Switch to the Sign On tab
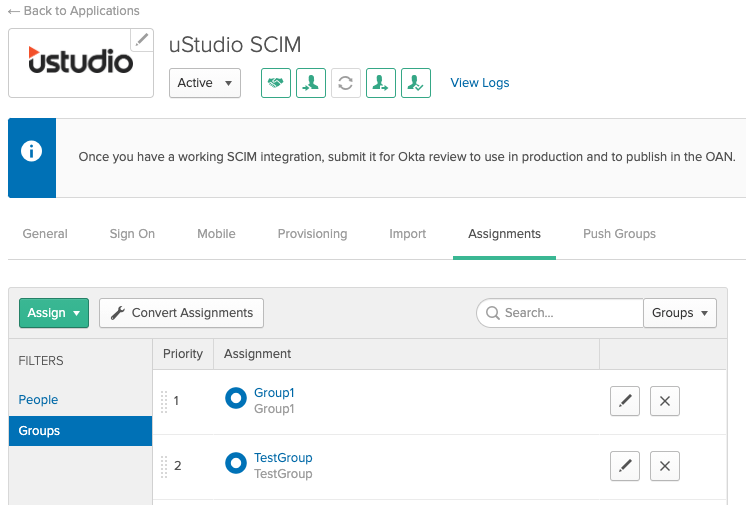 pyautogui.click(x=132, y=234)
